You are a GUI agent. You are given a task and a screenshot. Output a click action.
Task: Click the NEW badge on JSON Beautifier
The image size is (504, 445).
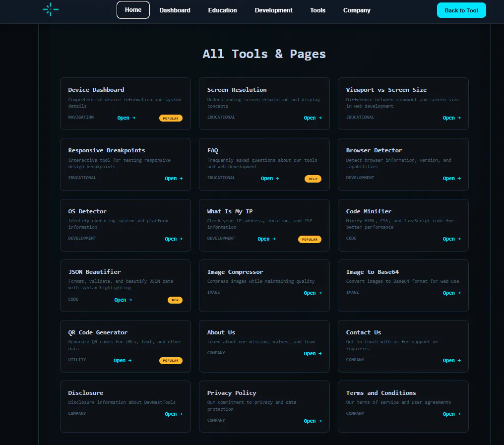[175, 300]
